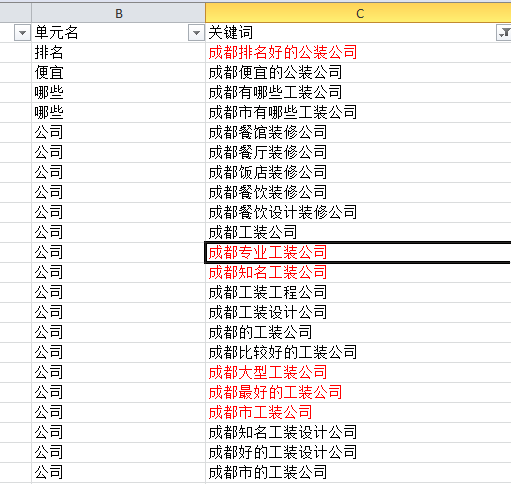Select cell 成都便宜的公装公司
Image resolution: width=511 pixels, height=484 pixels.
pyautogui.click(x=358, y=72)
